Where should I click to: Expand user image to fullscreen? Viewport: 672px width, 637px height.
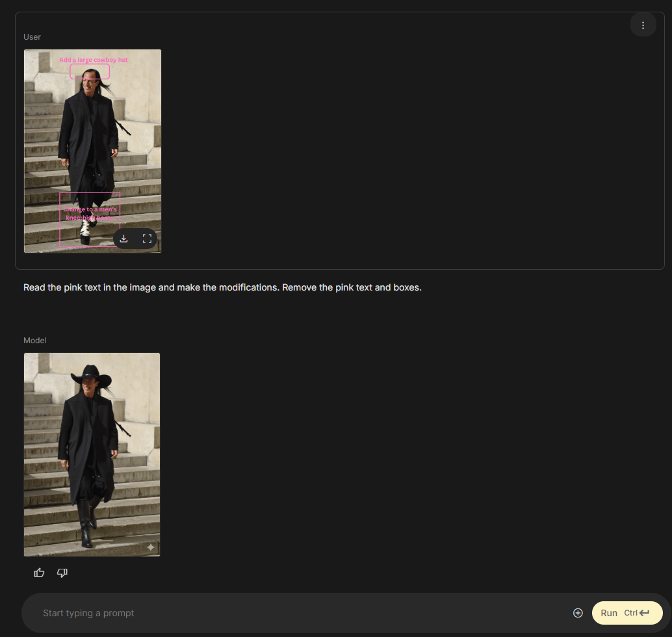(147, 239)
